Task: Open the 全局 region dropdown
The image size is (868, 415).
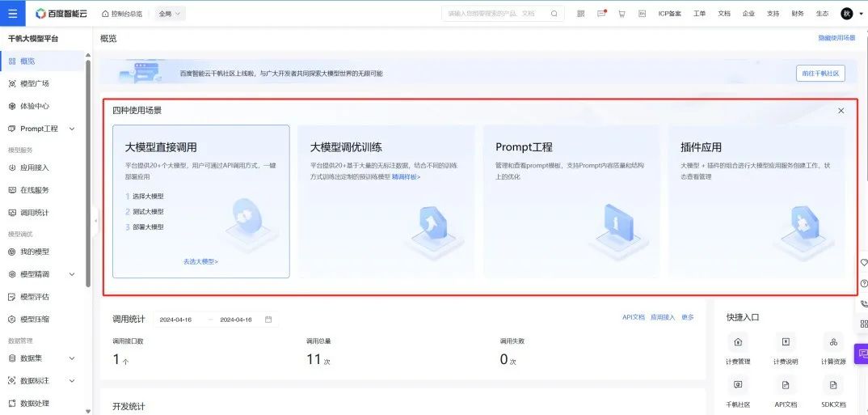Action: pyautogui.click(x=170, y=14)
